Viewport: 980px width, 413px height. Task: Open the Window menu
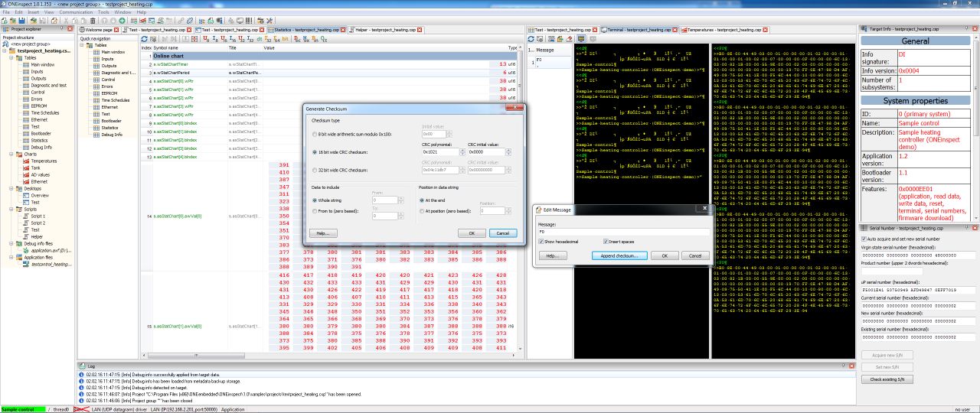click(x=122, y=12)
